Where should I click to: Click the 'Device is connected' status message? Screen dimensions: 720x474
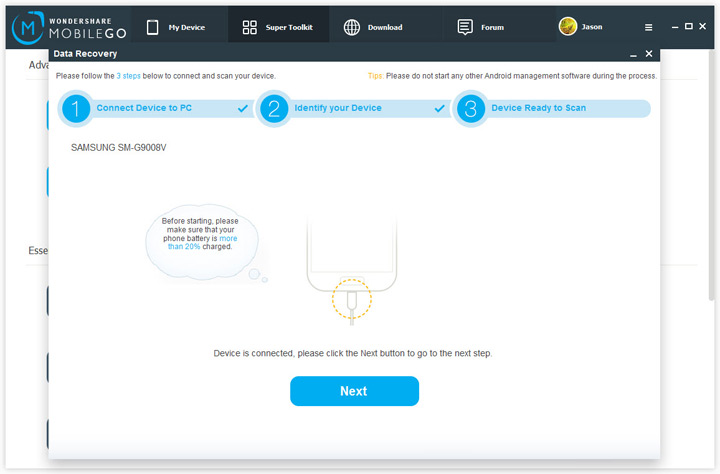[x=353, y=353]
